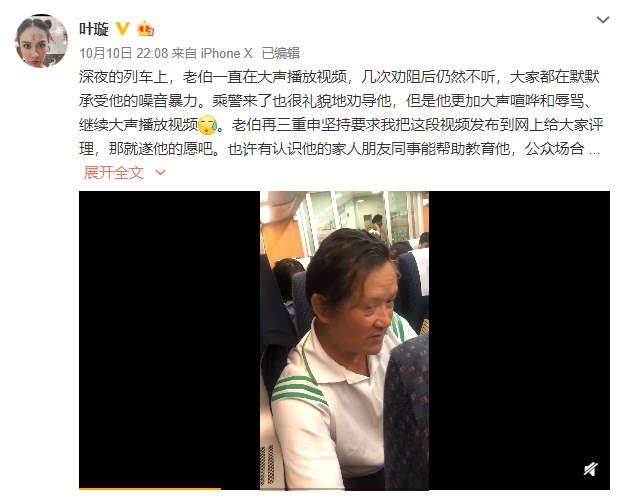
Task: Click the crown membership badge icon
Action: point(145,29)
